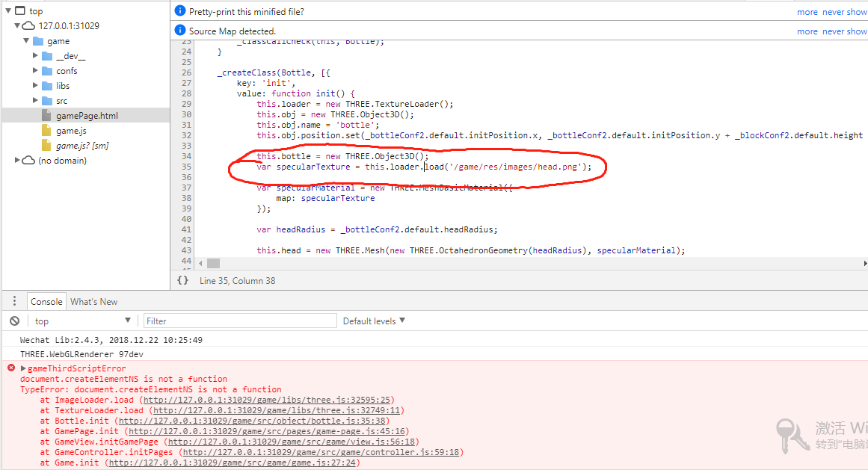Click the code editor horizontal scrollbar thumb
868x470 pixels.
point(213,263)
